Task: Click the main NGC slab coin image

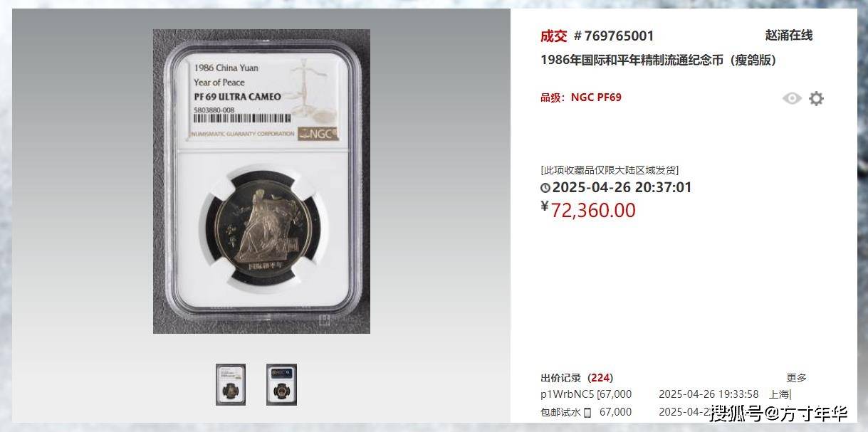Action: pos(261,181)
